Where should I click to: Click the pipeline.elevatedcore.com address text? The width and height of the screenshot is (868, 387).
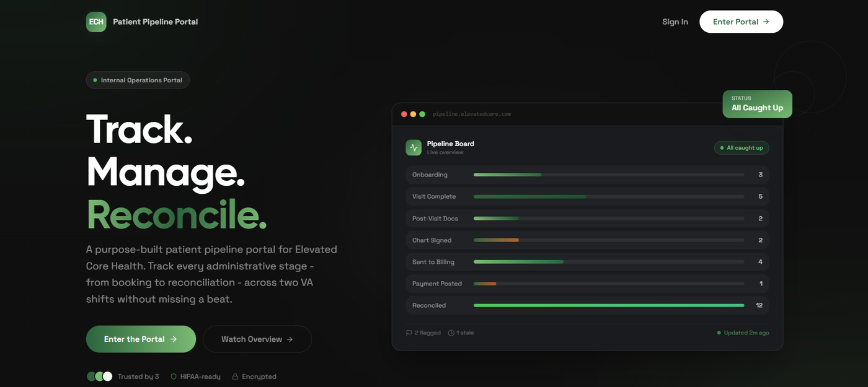(472, 114)
